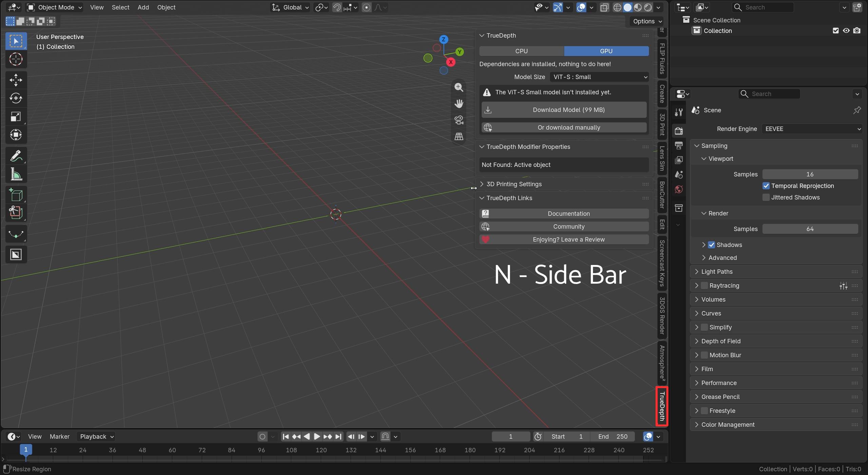Open the View menu in viewport header
868x475 pixels.
tap(97, 7)
